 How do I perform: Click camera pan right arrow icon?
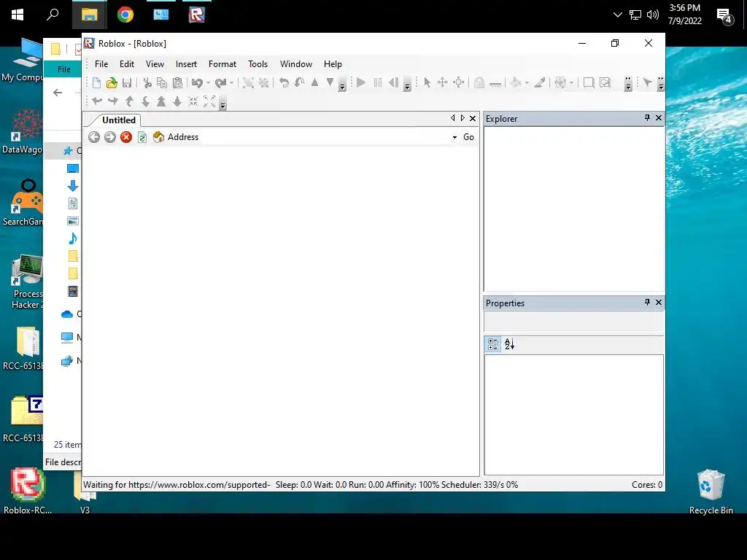(x=113, y=101)
